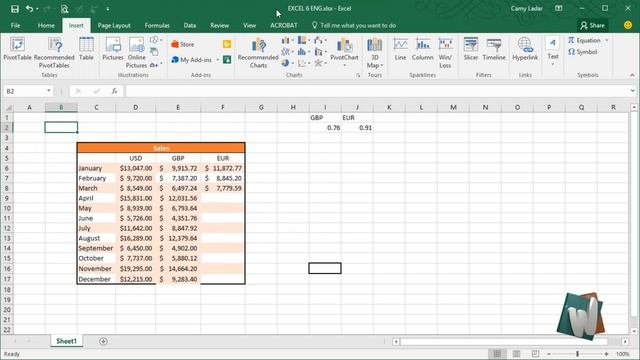
Task: Switch to Page Layout view in status bar
Action: tap(516, 354)
